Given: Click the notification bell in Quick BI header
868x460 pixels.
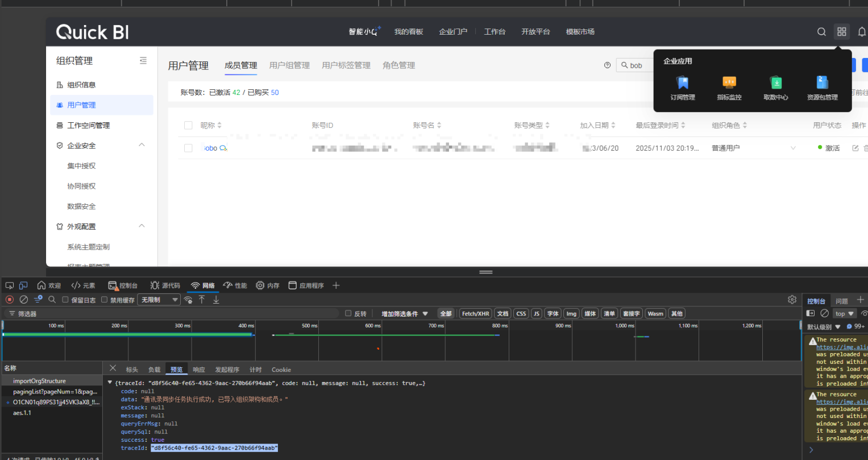Looking at the screenshot, I should pos(862,32).
